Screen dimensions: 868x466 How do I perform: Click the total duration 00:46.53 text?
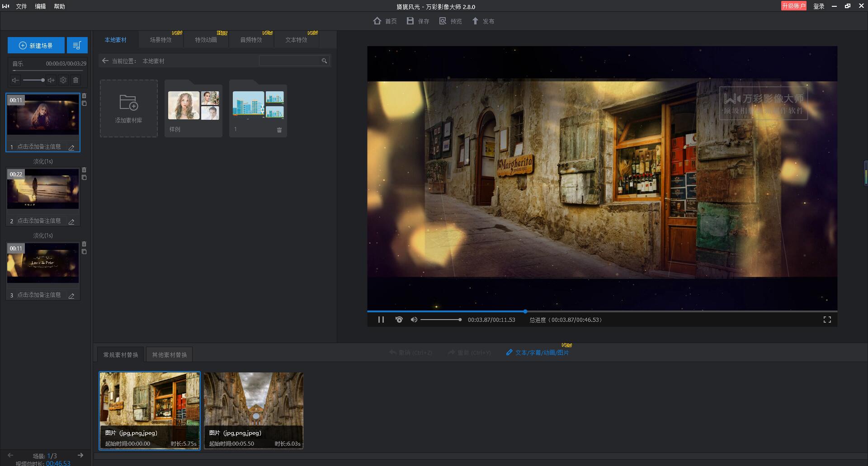pyautogui.click(x=58, y=463)
